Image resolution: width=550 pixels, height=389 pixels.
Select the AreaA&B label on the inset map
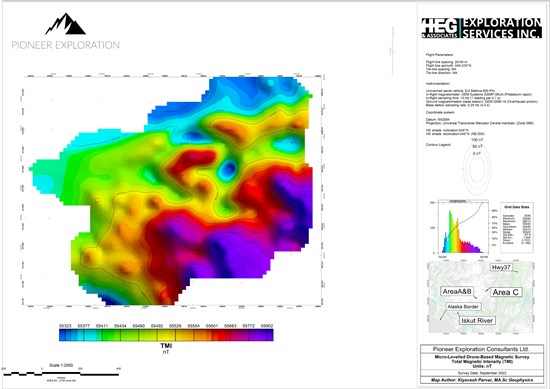coord(457,291)
